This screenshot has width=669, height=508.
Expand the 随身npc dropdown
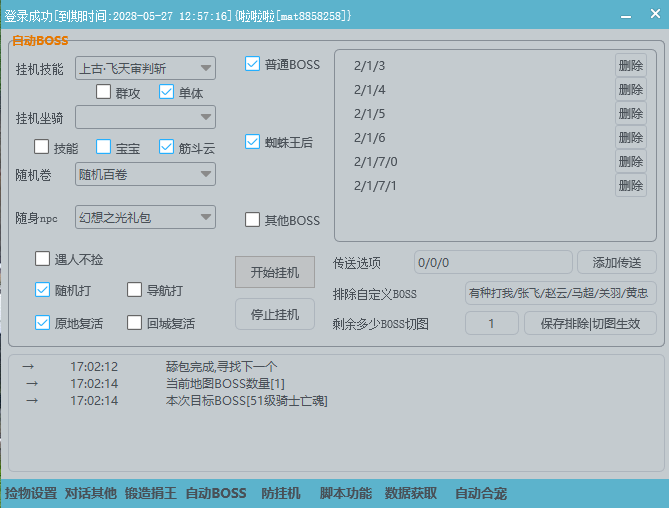145,217
